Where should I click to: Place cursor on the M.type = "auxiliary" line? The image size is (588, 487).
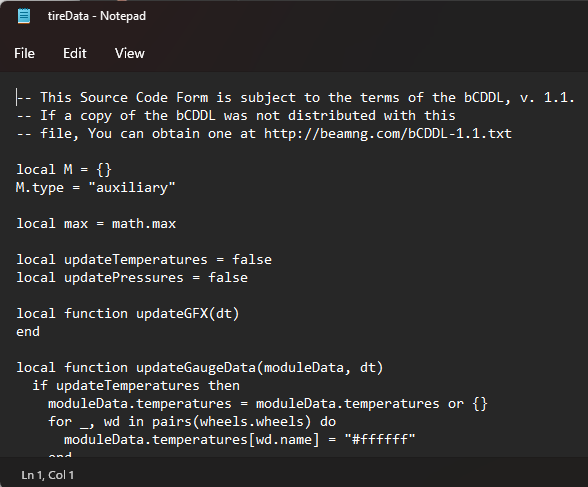(96, 187)
